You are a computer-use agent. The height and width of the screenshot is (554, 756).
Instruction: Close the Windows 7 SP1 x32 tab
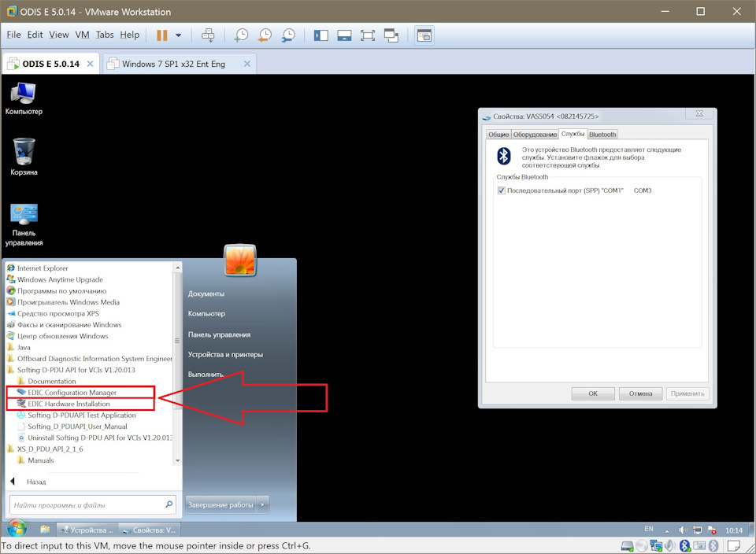(246, 64)
